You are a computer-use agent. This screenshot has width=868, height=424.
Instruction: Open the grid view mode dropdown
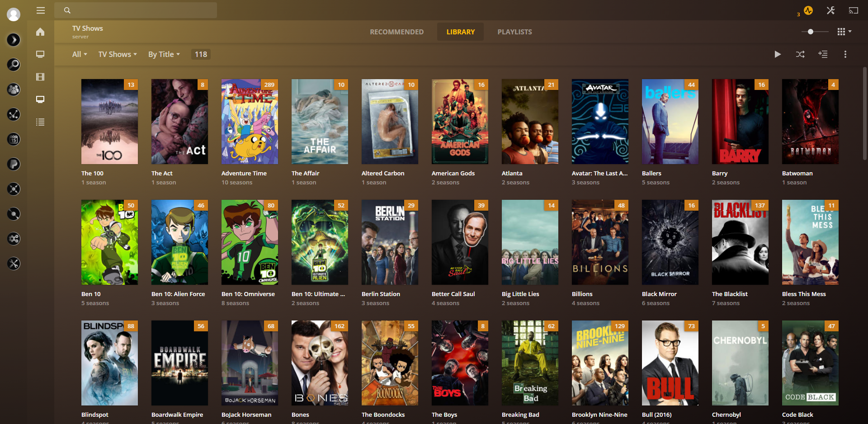point(844,32)
